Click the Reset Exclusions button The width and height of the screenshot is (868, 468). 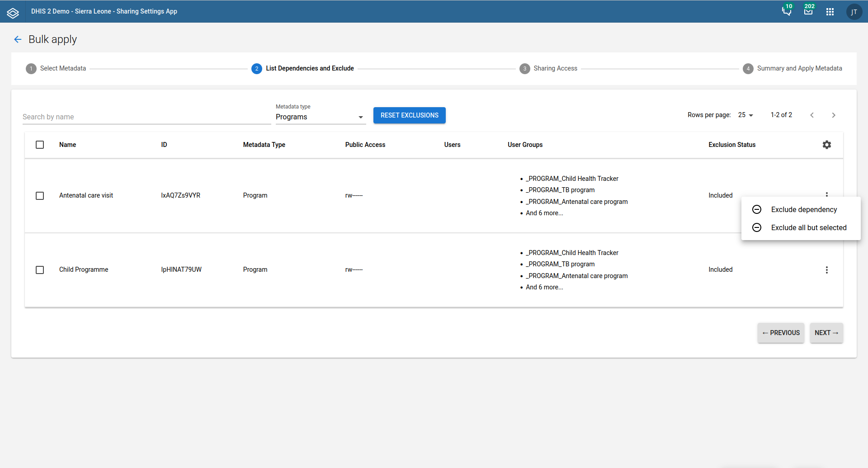pos(409,115)
